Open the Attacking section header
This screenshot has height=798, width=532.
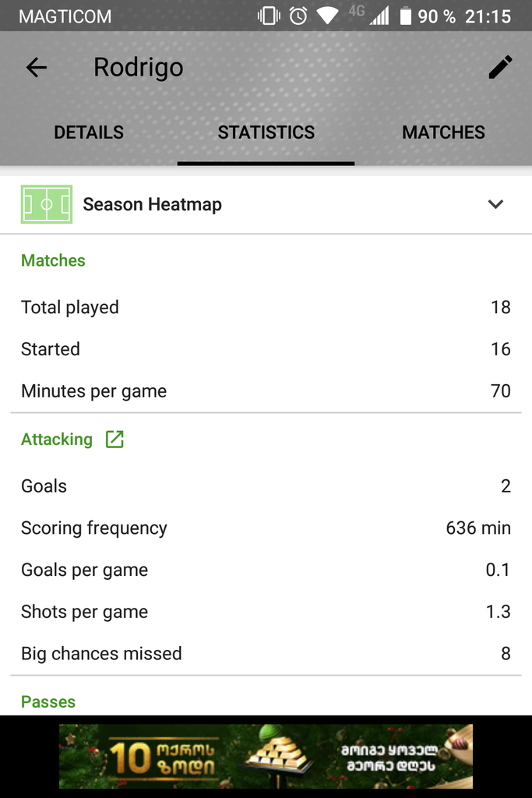click(57, 440)
